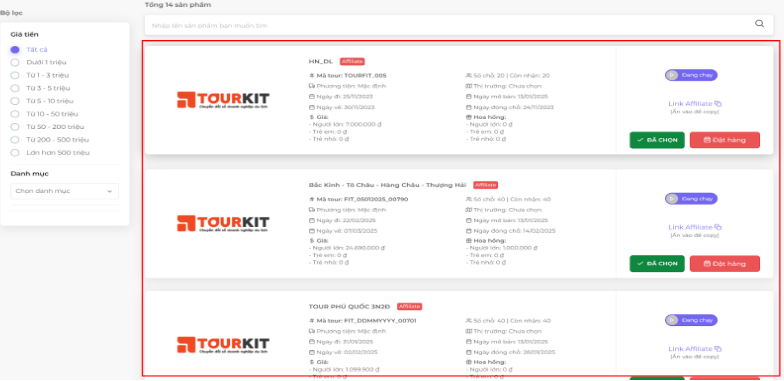Click Link Affiliate for TOUR PHÚ QUỐC 3N2Đ
Screen dimensions: 784x381
(x=690, y=348)
